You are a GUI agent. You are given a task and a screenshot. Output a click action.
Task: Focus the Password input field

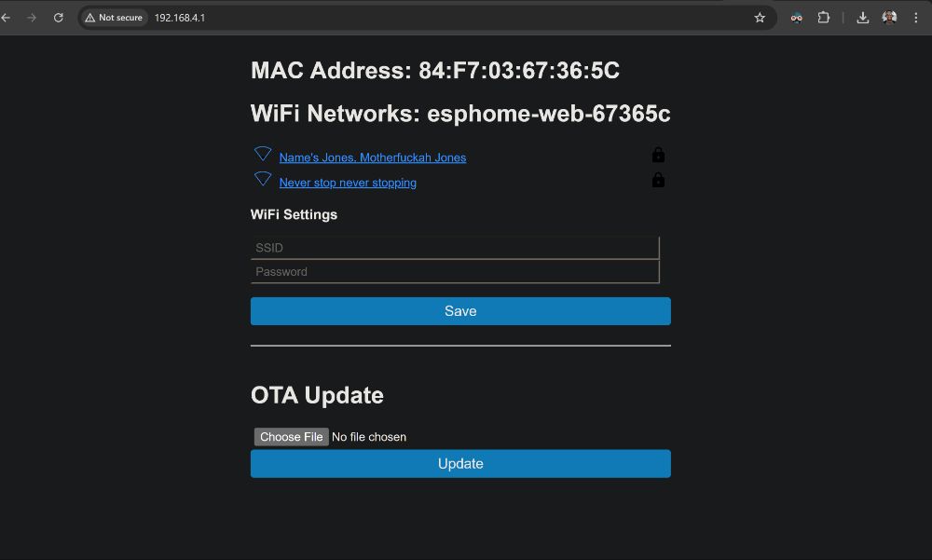[455, 272]
